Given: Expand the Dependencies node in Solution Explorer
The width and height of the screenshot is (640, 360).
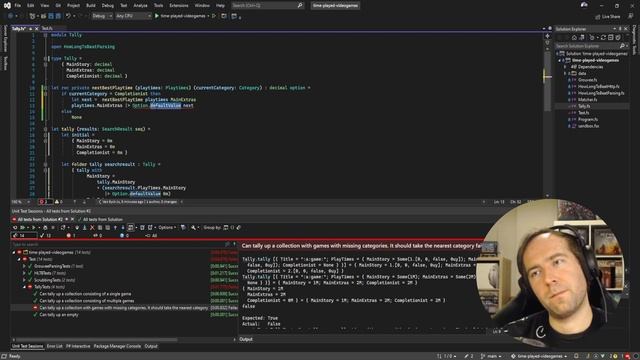Looking at the screenshot, I should [565, 67].
